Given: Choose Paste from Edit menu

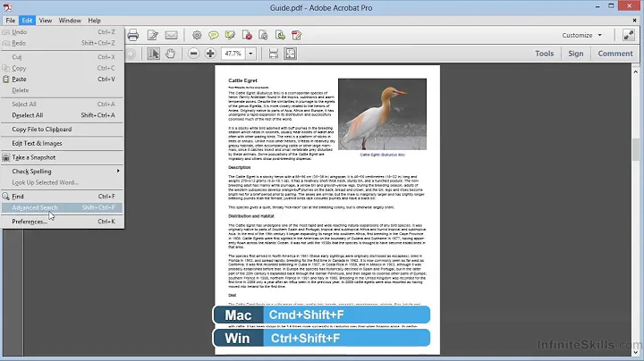Looking at the screenshot, I should [x=62, y=80].
